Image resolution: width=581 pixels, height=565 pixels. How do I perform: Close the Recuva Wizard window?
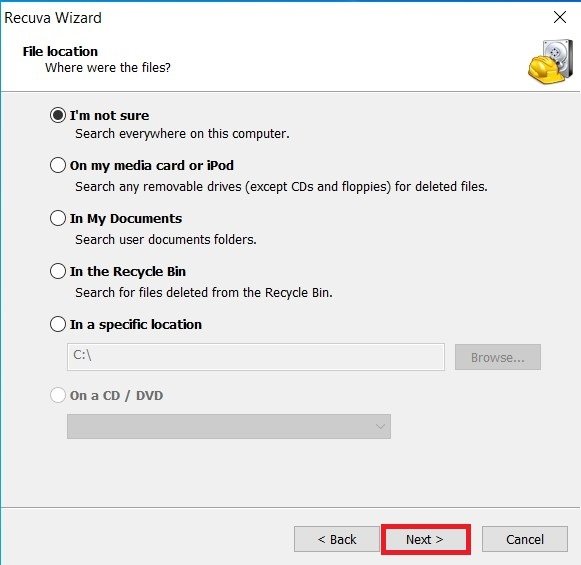560,17
